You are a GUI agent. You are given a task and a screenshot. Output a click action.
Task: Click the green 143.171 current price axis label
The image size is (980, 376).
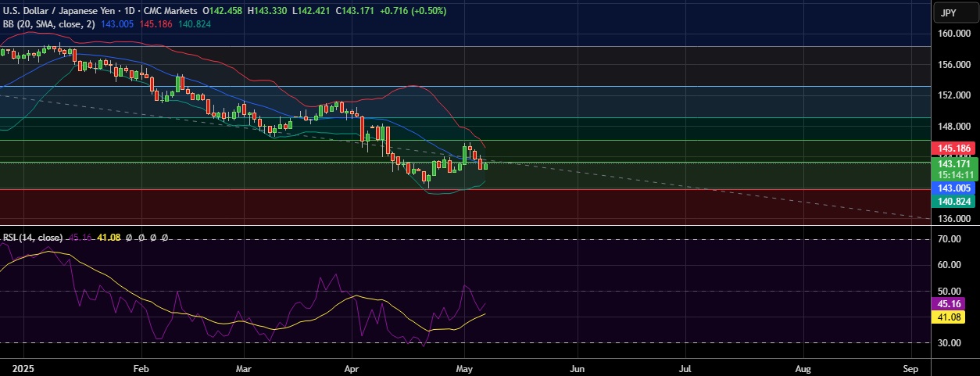954,163
